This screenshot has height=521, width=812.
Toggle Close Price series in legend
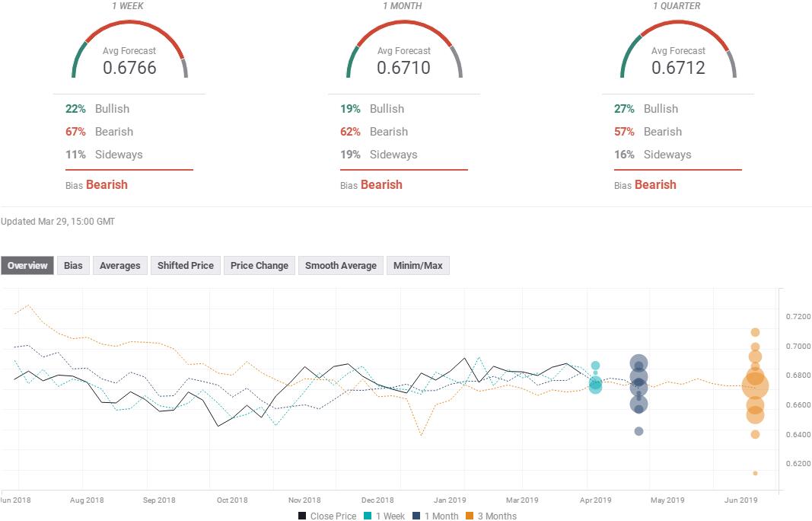pyautogui.click(x=327, y=516)
